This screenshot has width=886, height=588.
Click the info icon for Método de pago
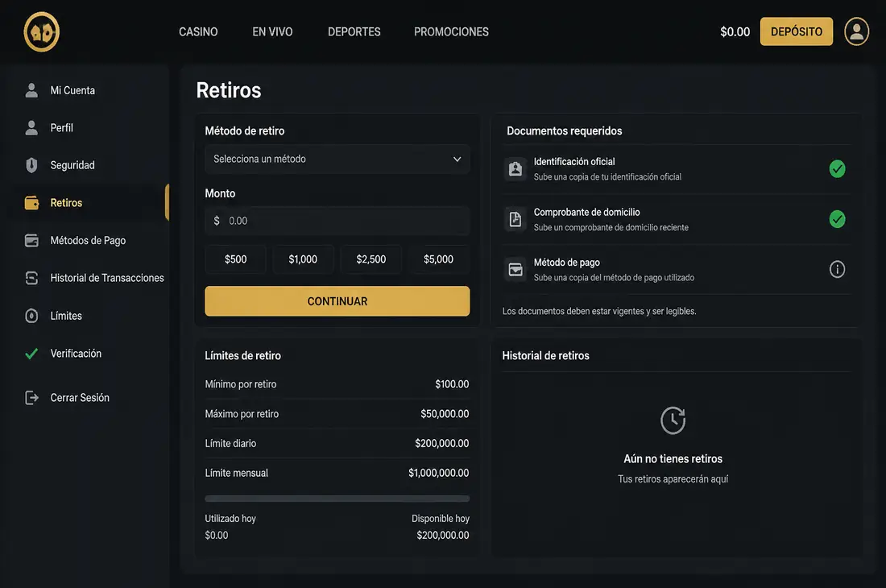pos(837,269)
